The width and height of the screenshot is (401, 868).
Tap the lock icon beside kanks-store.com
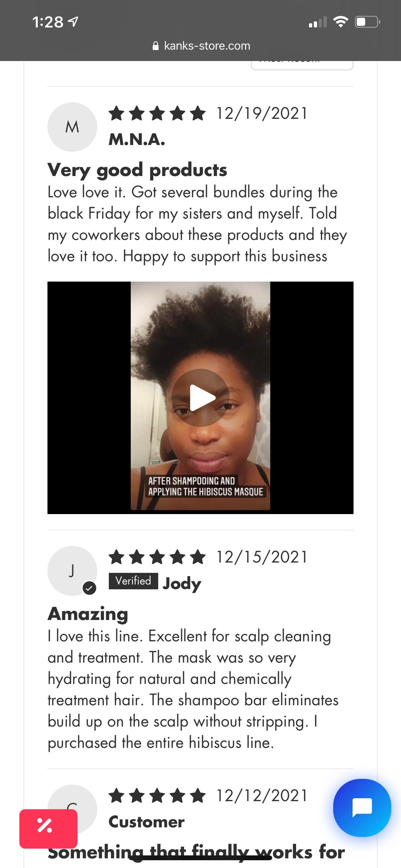pyautogui.click(x=155, y=46)
